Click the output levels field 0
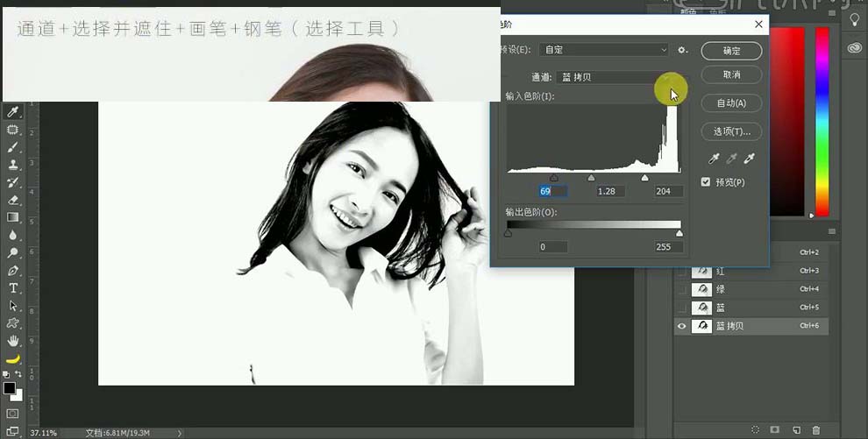The height and width of the screenshot is (439, 868). pyautogui.click(x=552, y=247)
